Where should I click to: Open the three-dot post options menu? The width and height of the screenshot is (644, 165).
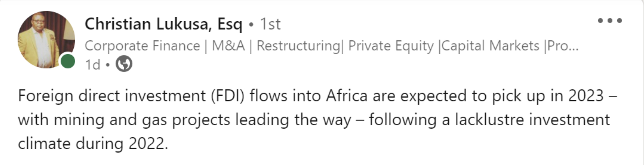click(610, 21)
